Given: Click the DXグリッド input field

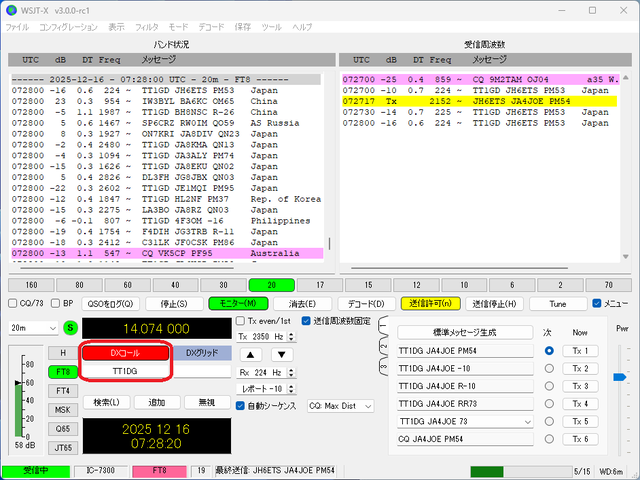Looking at the screenshot, I should coord(202,371).
